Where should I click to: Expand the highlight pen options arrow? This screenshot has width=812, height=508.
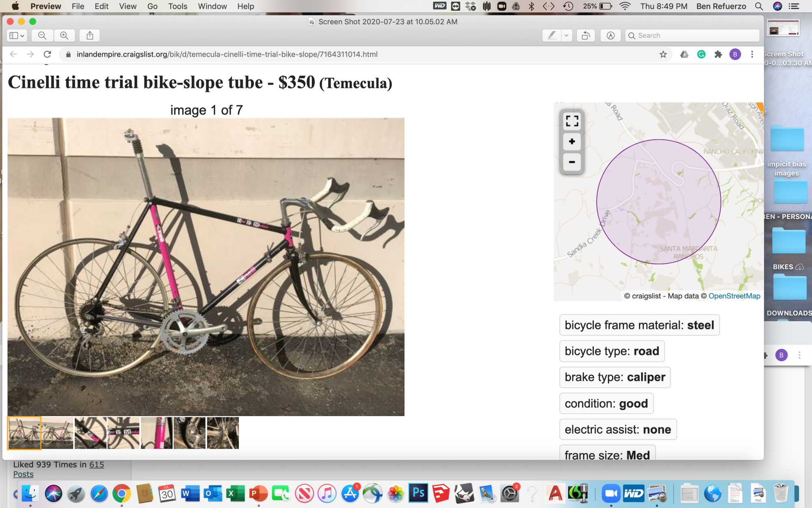click(566, 36)
